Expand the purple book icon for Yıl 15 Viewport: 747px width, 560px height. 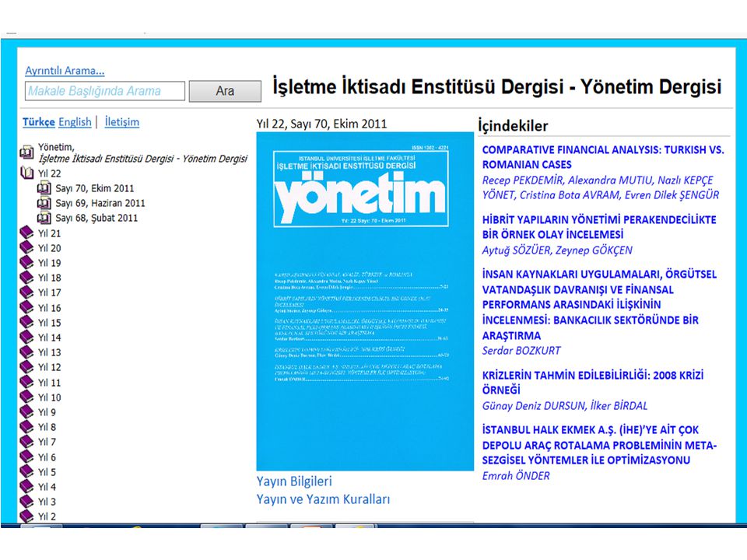pyautogui.click(x=26, y=322)
